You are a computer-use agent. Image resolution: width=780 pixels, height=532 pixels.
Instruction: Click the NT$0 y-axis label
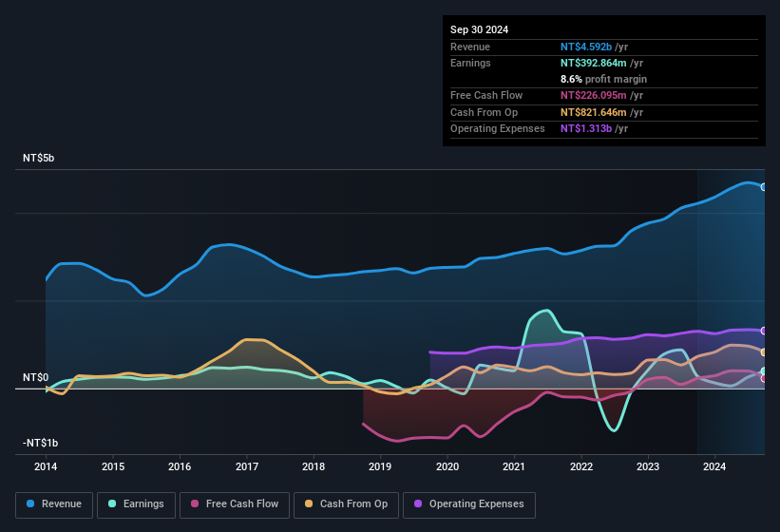[x=35, y=377]
